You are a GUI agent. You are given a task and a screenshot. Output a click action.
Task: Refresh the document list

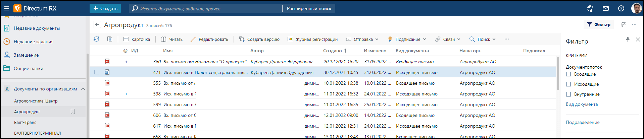click(x=96, y=39)
